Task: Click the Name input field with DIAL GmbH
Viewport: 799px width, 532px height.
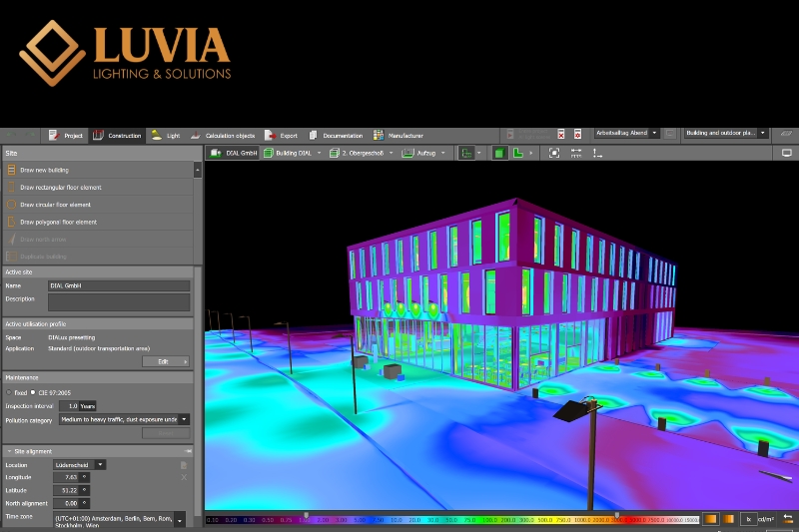Action: click(x=119, y=285)
